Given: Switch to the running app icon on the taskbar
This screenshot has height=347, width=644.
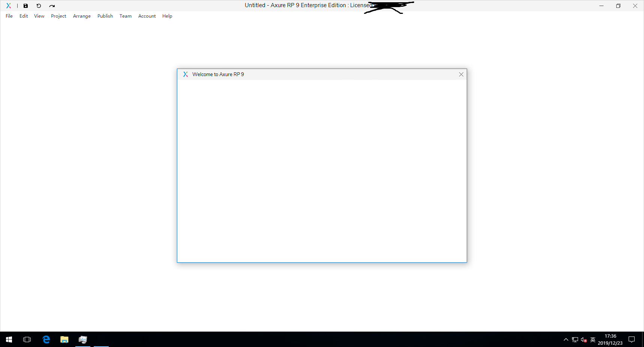Looking at the screenshot, I should 83,340.
